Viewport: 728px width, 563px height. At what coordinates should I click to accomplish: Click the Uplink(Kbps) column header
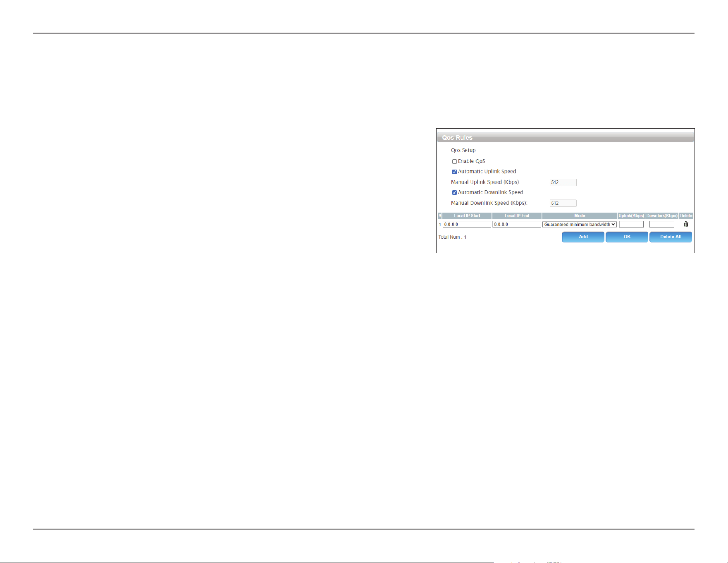point(631,216)
